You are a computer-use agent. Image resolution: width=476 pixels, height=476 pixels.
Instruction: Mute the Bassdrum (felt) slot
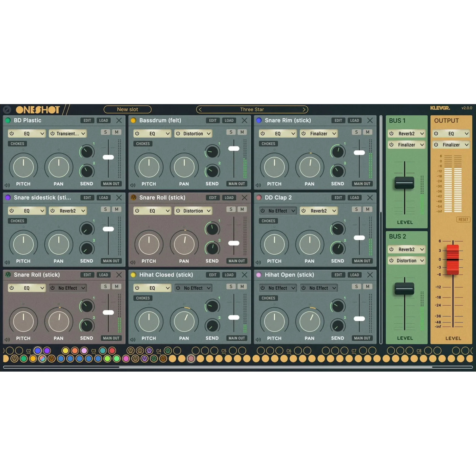[x=242, y=132]
